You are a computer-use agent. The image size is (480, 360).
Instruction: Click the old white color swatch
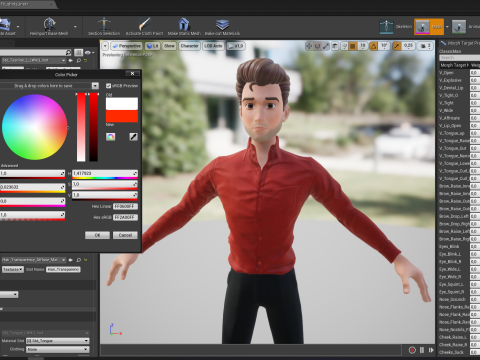tap(122, 104)
